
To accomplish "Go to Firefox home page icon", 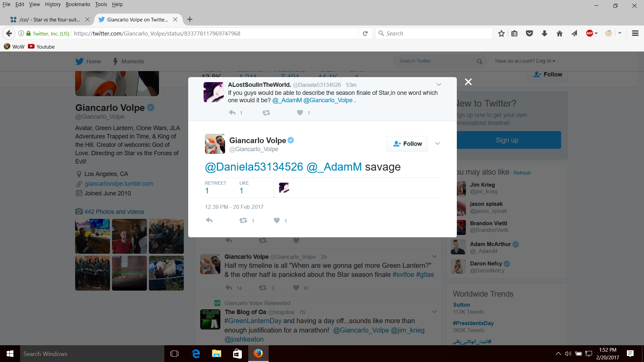I will 559,33.
